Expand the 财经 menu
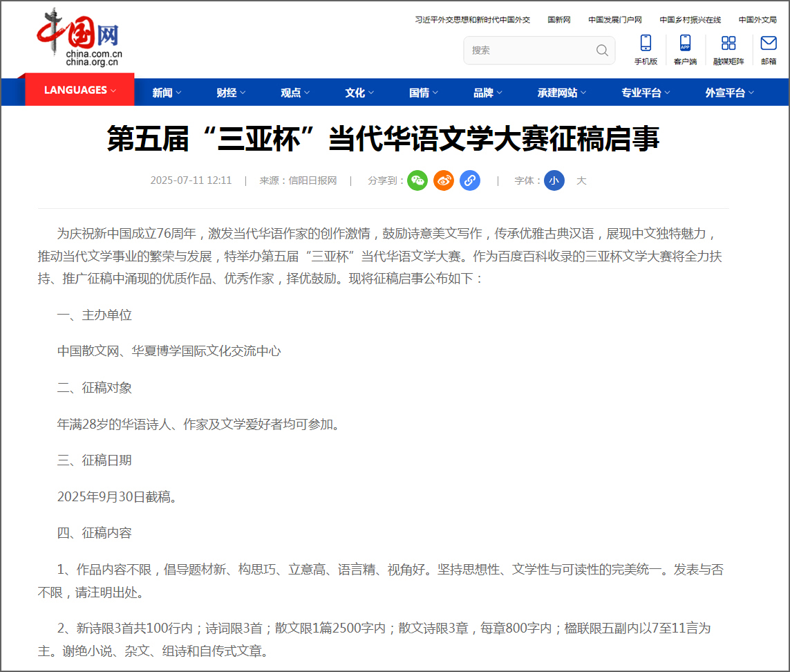This screenshot has width=790, height=672. 231,93
